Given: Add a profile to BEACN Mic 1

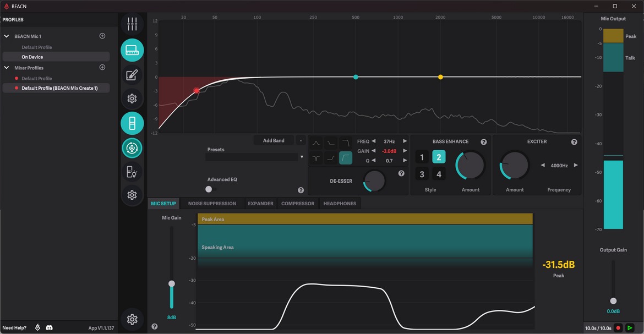Looking at the screenshot, I should pos(102,36).
